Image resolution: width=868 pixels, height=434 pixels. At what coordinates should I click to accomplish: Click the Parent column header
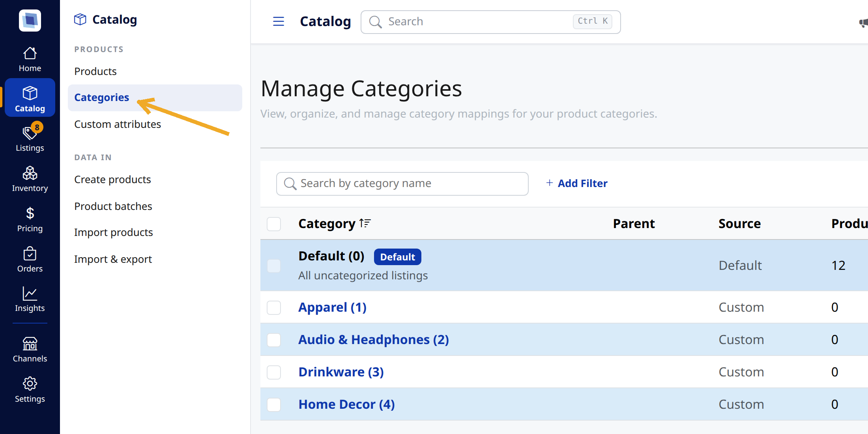[634, 224]
